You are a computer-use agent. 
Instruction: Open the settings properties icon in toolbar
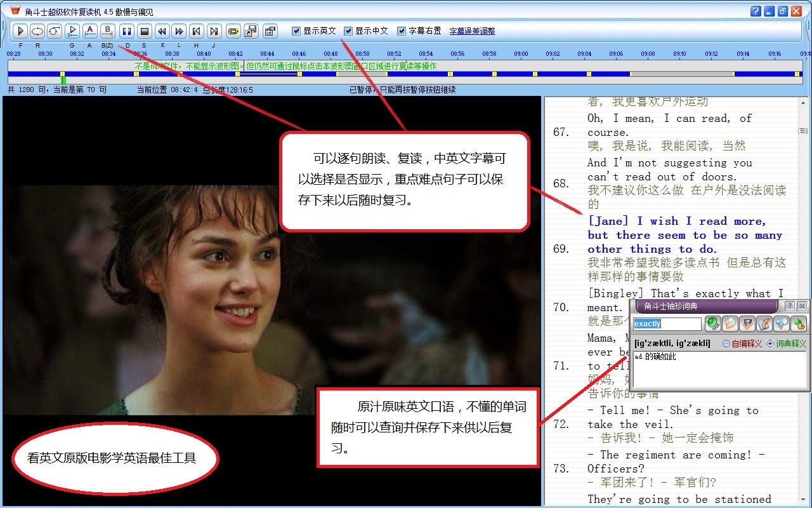pyautogui.click(x=270, y=30)
